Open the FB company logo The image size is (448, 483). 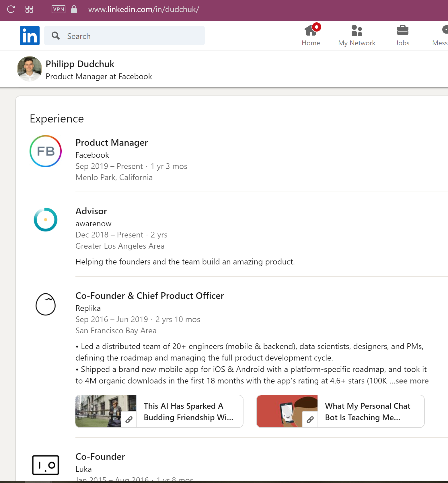pyautogui.click(x=46, y=151)
